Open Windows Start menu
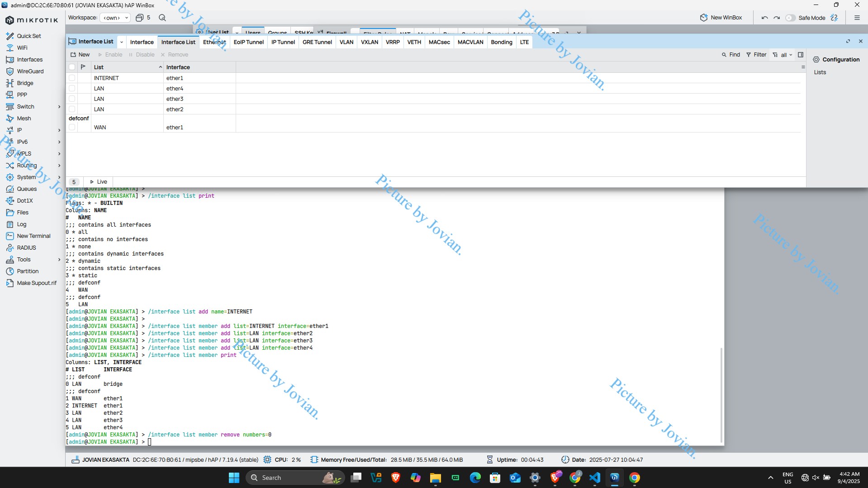 coord(234,478)
